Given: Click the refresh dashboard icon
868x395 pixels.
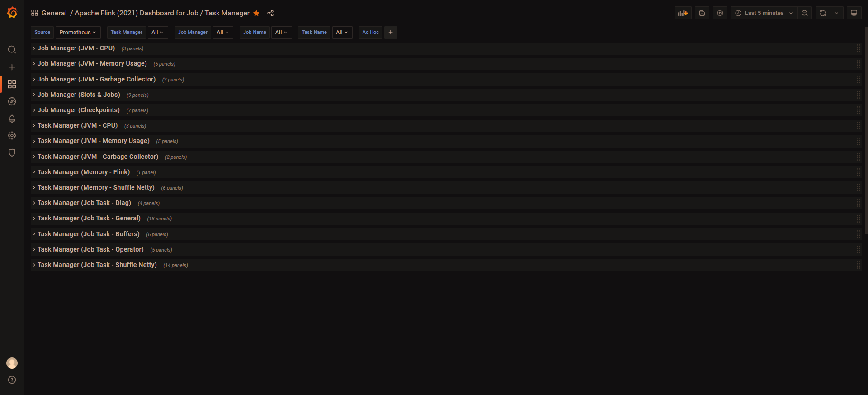Looking at the screenshot, I should (x=823, y=13).
